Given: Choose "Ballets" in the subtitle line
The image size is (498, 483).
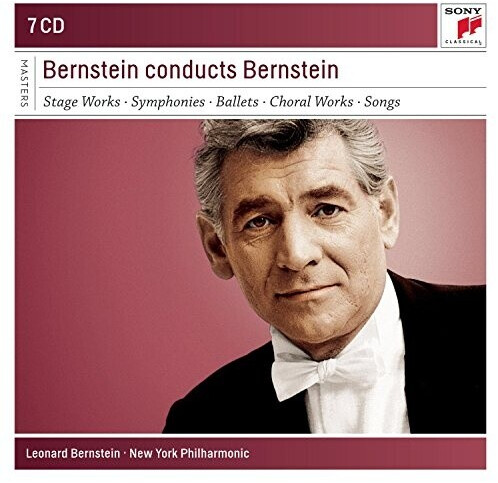Looking at the screenshot, I should pos(237,102).
